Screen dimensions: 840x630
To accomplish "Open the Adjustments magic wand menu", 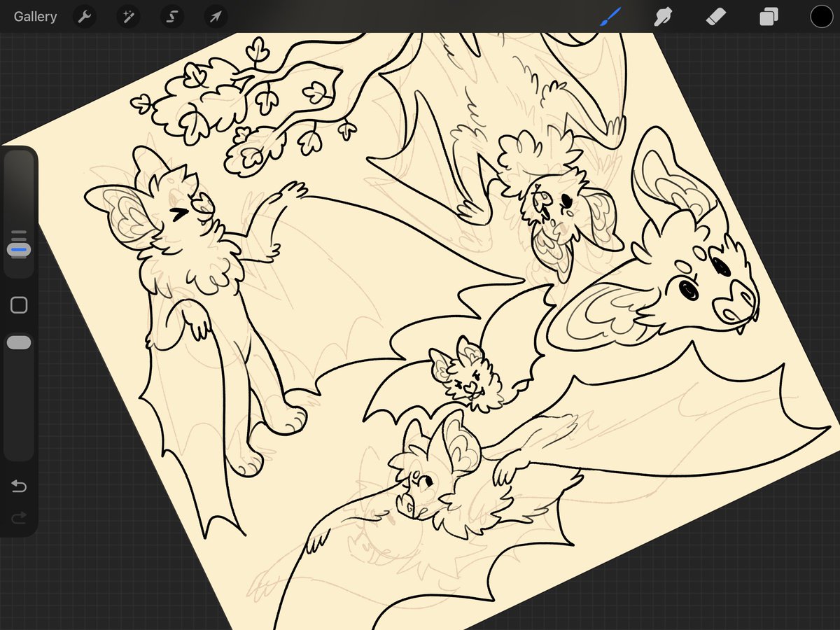I will pos(128,17).
